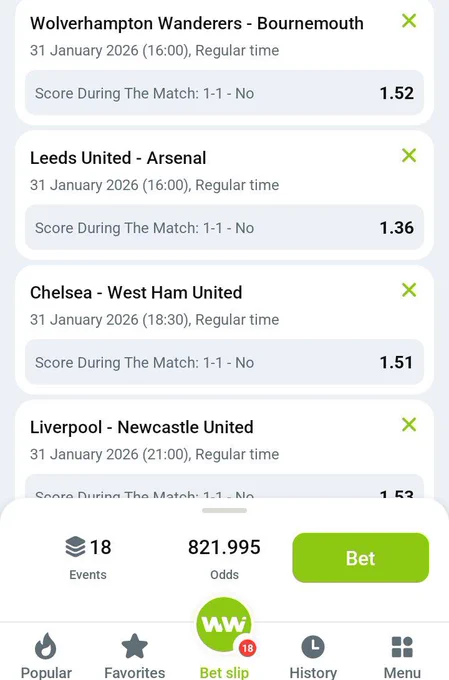The image size is (449, 680).
Task: Open the Favorites star icon
Action: [x=134, y=646]
